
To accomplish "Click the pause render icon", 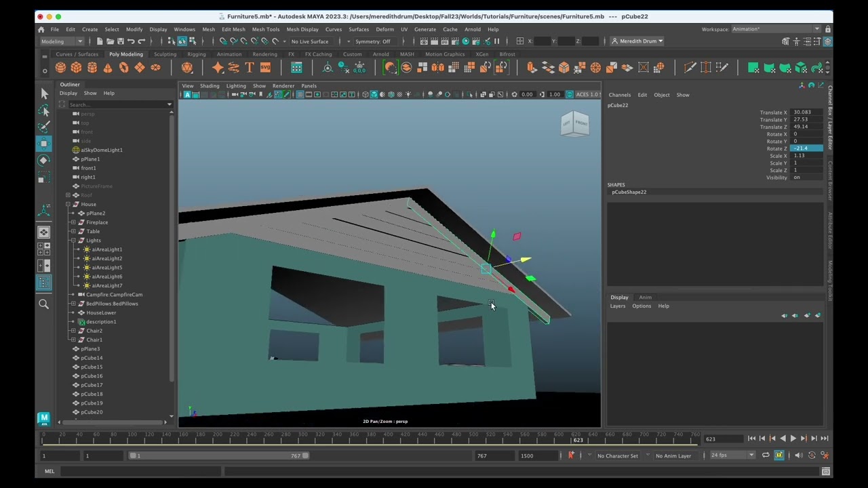I will click(x=496, y=41).
